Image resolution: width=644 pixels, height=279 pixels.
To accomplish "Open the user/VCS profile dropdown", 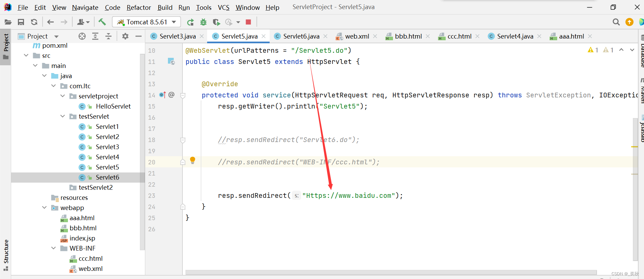I will [83, 22].
